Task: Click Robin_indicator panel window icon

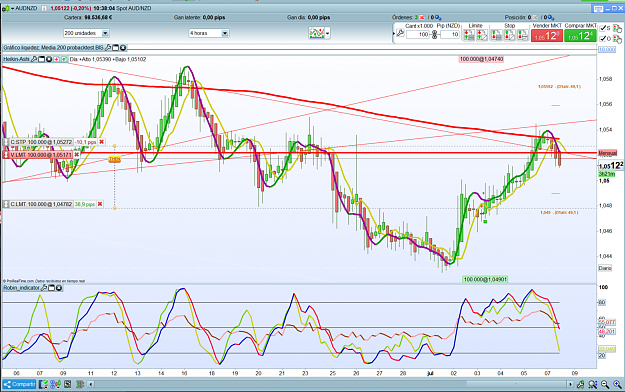Action: coord(51,288)
